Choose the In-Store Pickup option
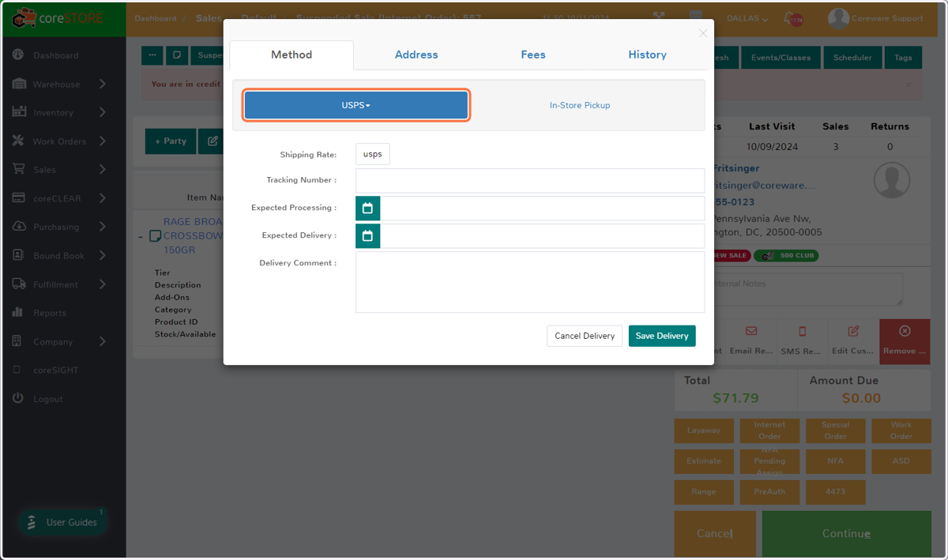The height and width of the screenshot is (560, 948). 580,105
